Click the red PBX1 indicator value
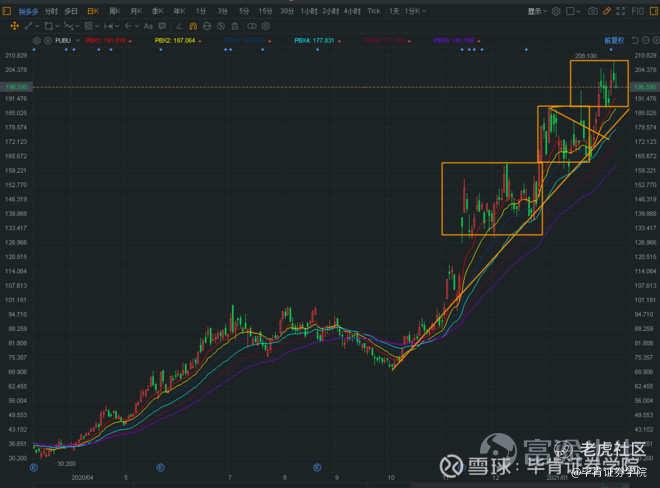The height and width of the screenshot is (488, 660). coord(106,41)
